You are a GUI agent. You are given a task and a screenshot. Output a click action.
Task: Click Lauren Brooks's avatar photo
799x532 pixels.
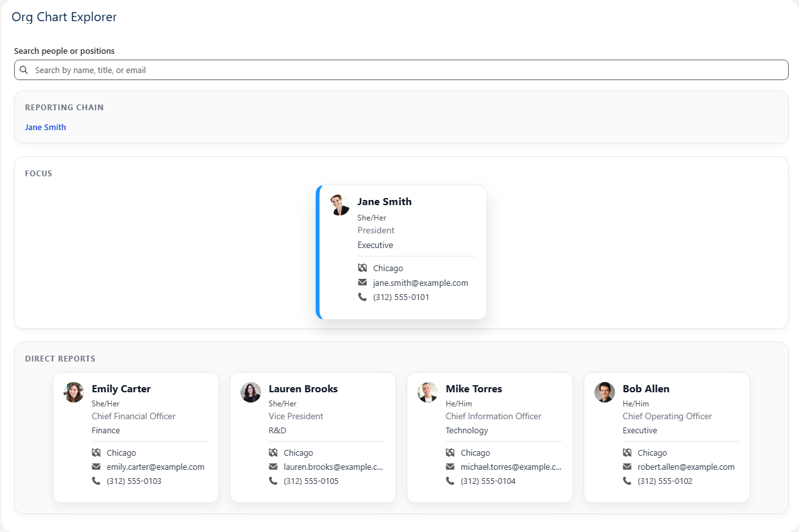tap(251, 392)
